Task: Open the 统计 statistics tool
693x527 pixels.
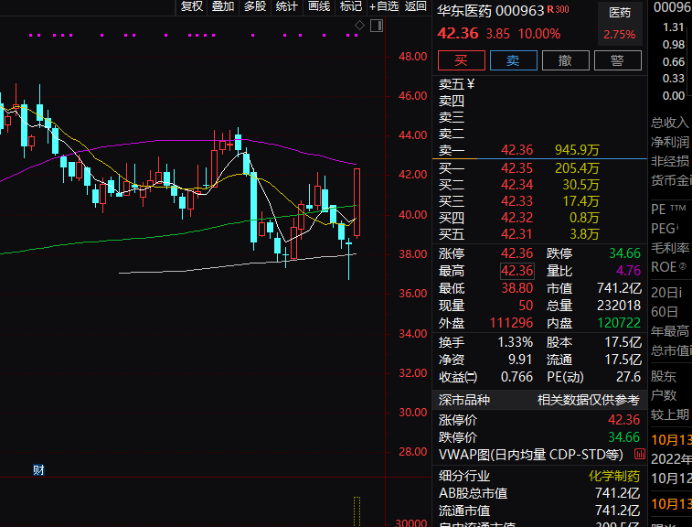Action: point(287,6)
